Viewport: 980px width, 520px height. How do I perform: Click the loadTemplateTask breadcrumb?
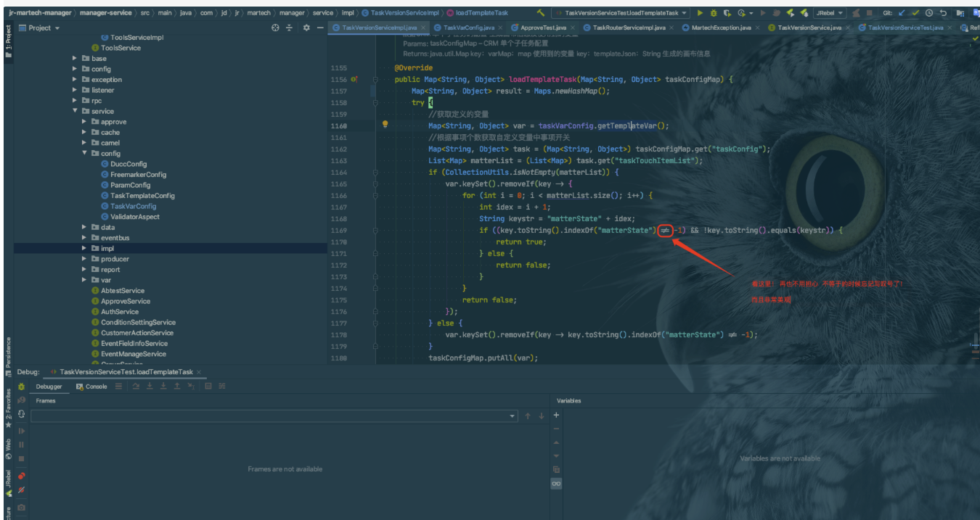(x=477, y=13)
